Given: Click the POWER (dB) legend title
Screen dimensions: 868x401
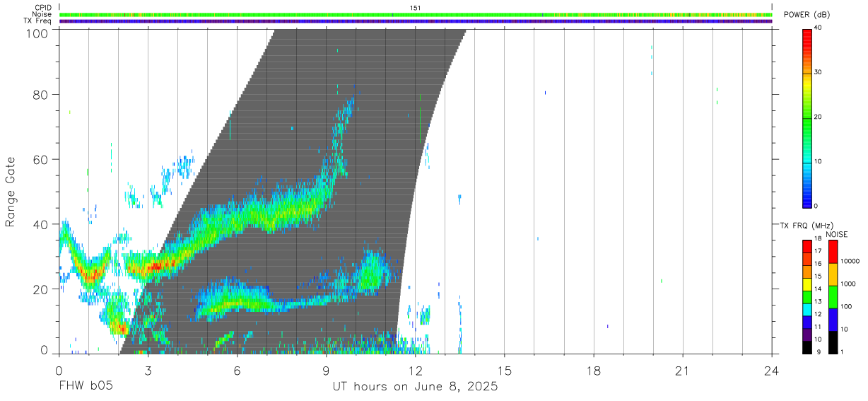Looking at the screenshot, I should point(807,15).
